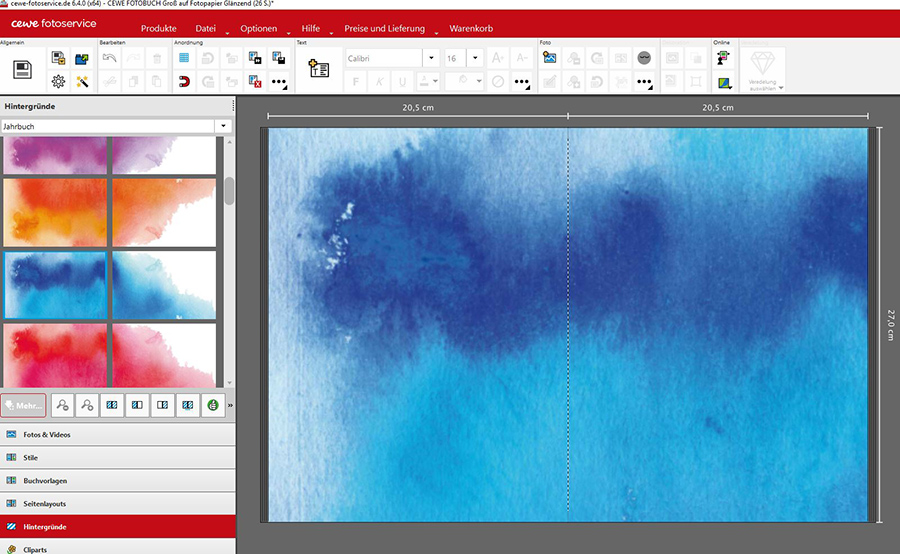Open the Jahrbuch category dropdown

(x=224, y=127)
